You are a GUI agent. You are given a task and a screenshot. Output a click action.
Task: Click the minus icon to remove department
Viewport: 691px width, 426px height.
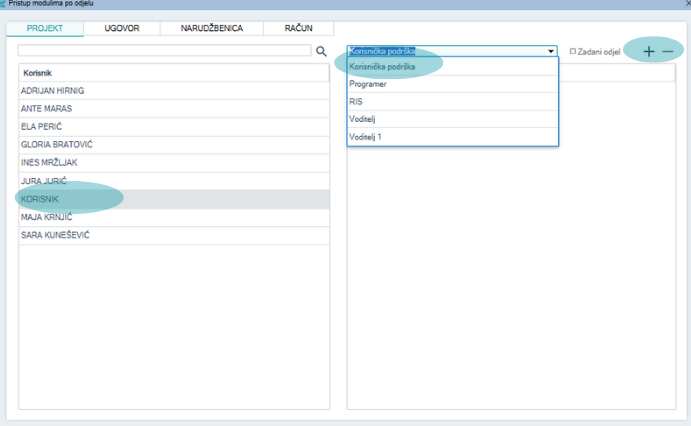668,51
